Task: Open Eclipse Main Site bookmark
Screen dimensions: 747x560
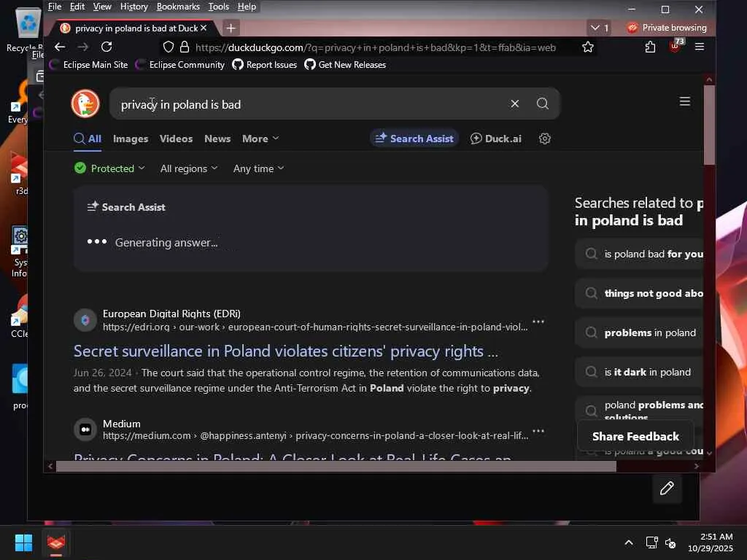Action: [x=89, y=65]
